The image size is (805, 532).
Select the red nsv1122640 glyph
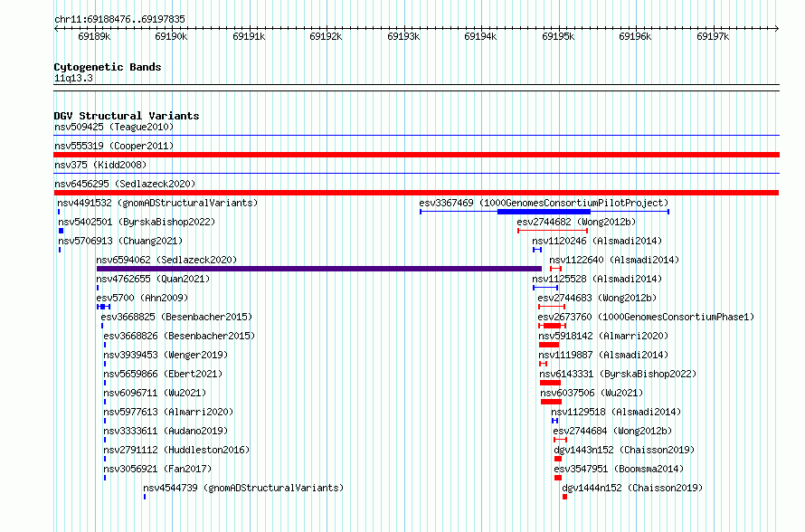click(555, 269)
